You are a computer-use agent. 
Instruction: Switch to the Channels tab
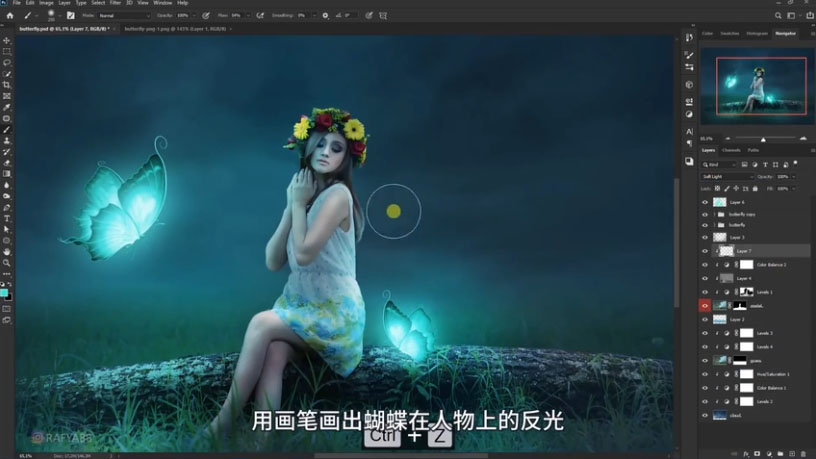(x=731, y=150)
